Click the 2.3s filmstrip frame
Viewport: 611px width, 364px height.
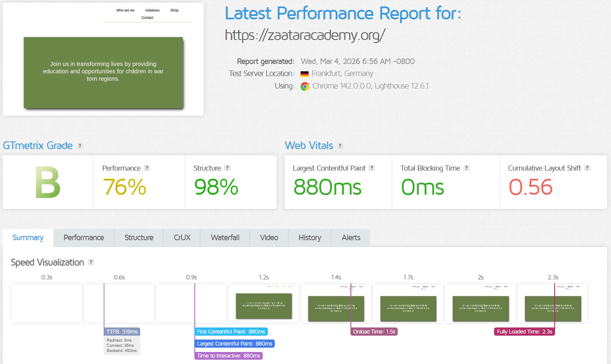pos(553,303)
